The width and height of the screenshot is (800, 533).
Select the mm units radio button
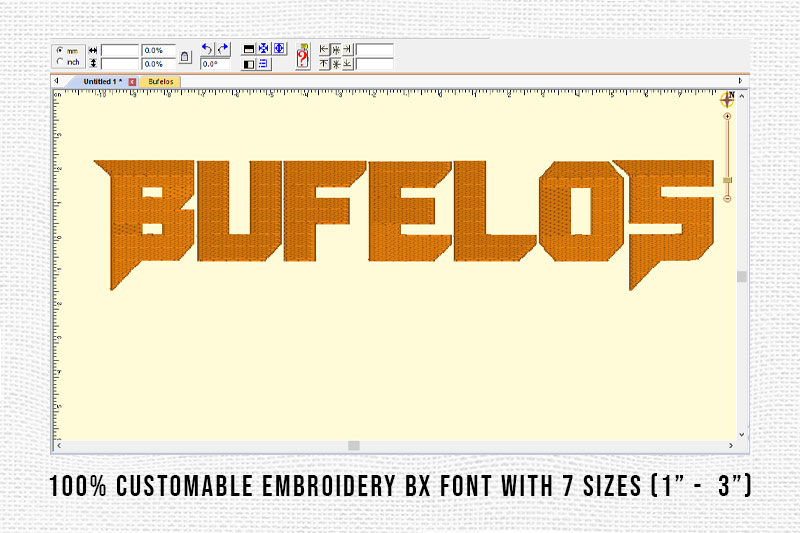tap(60, 50)
